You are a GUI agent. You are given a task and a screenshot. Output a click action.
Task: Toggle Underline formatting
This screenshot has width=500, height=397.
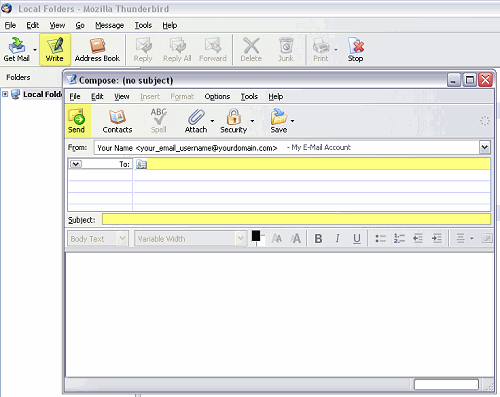click(x=357, y=239)
